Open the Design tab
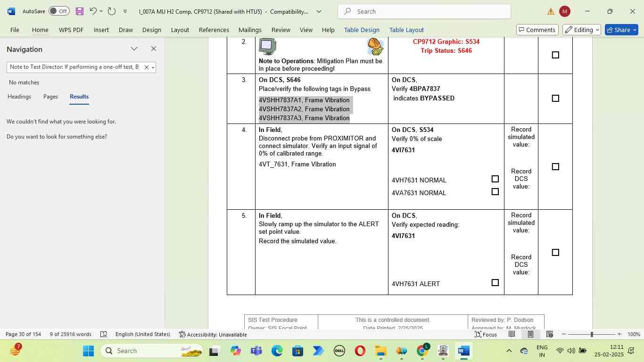The image size is (644, 362). [152, 30]
